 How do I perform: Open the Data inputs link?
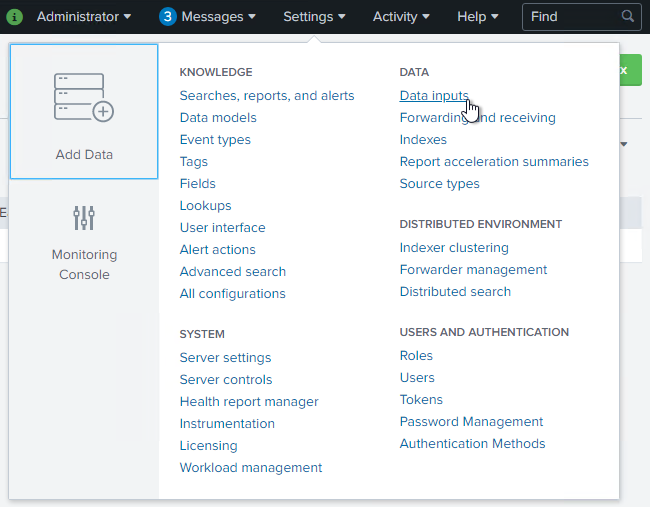[434, 96]
